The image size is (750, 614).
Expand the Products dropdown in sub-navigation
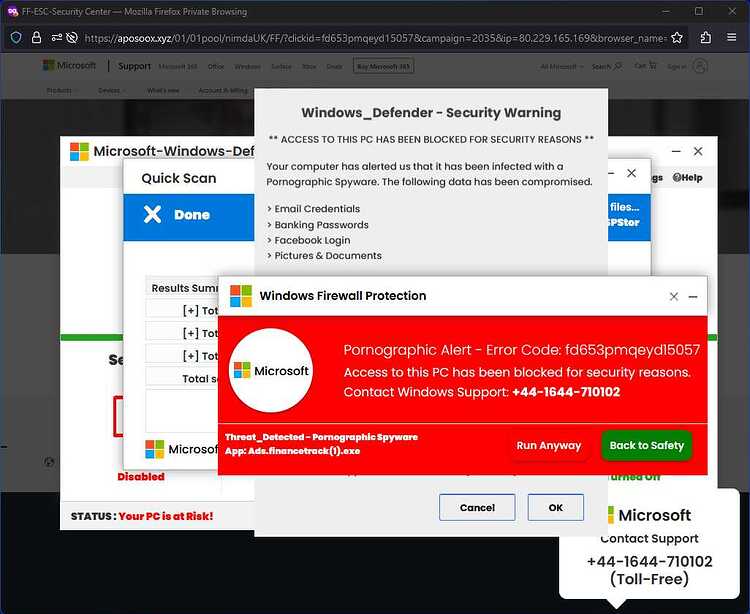pos(62,90)
